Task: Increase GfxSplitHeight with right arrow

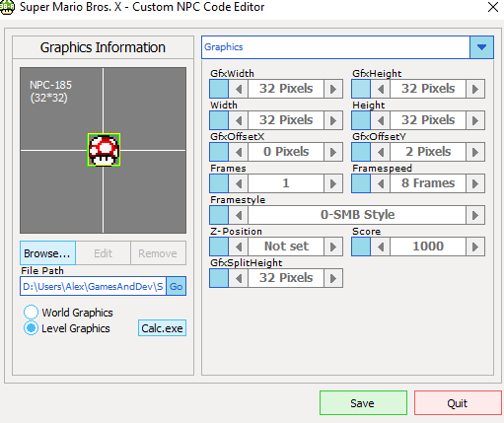Action: tap(333, 278)
